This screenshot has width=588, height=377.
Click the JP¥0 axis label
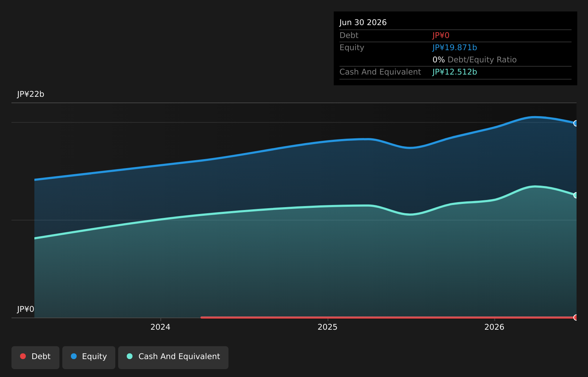coord(25,309)
